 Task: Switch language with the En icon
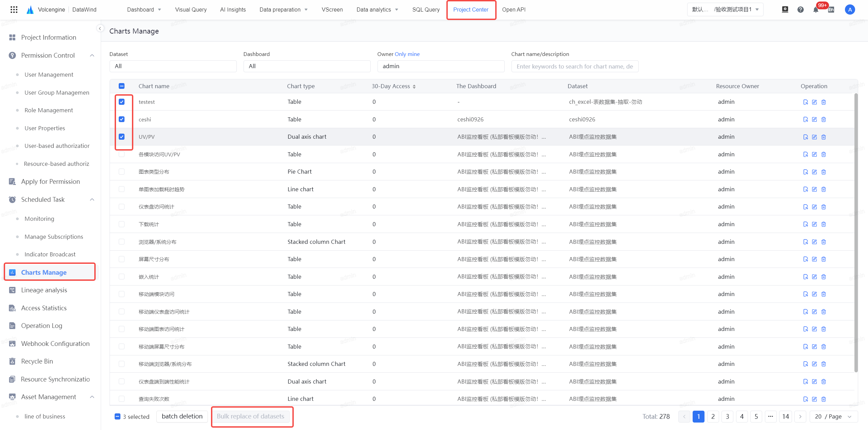point(831,10)
